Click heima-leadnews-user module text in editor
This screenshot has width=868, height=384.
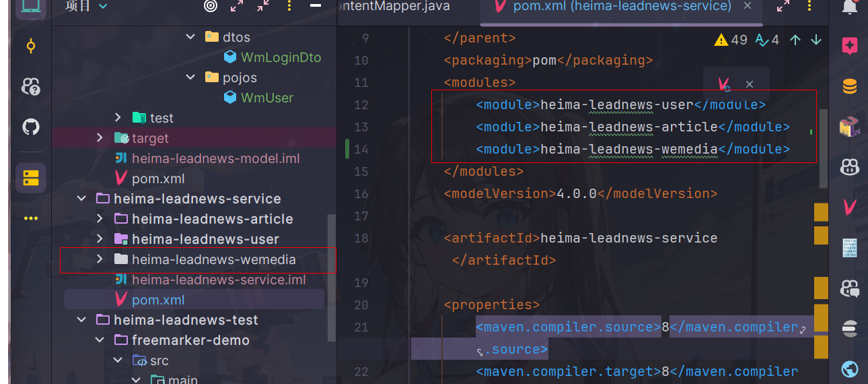617,105
